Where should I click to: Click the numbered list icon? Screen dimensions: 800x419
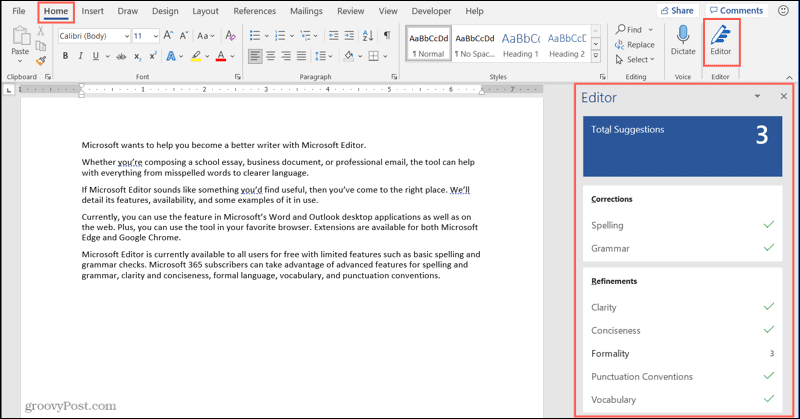click(x=280, y=36)
